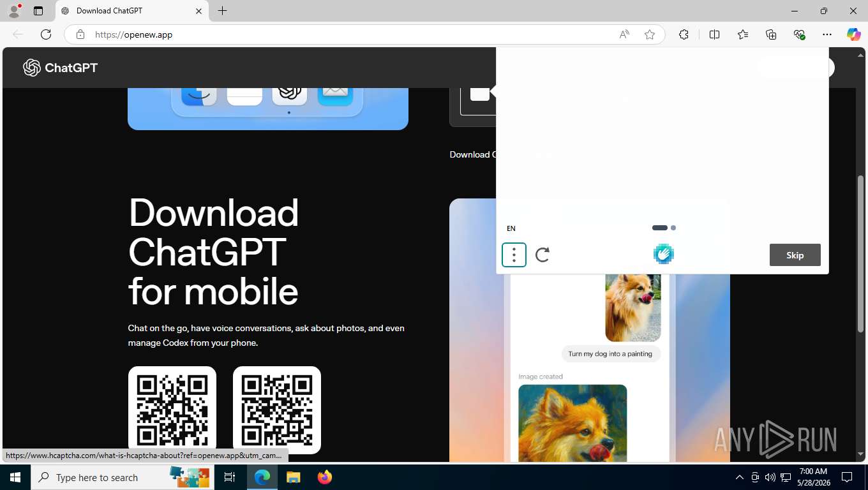Select the Download ChatGPT tab
Screen dimensions: 868x490
pyautogui.click(x=132, y=11)
